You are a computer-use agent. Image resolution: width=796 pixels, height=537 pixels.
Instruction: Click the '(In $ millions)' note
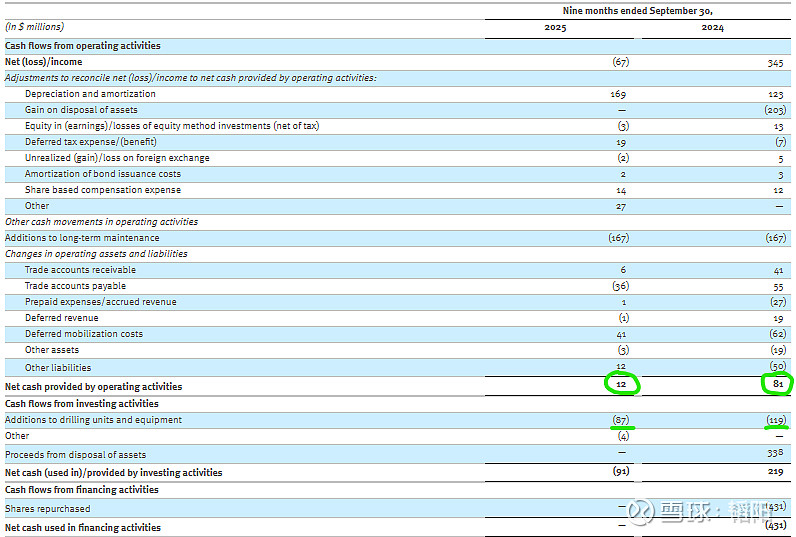pyautogui.click(x=35, y=26)
